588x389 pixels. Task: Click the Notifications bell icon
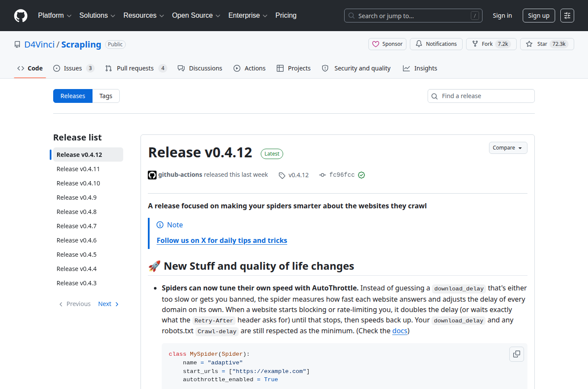tap(419, 44)
